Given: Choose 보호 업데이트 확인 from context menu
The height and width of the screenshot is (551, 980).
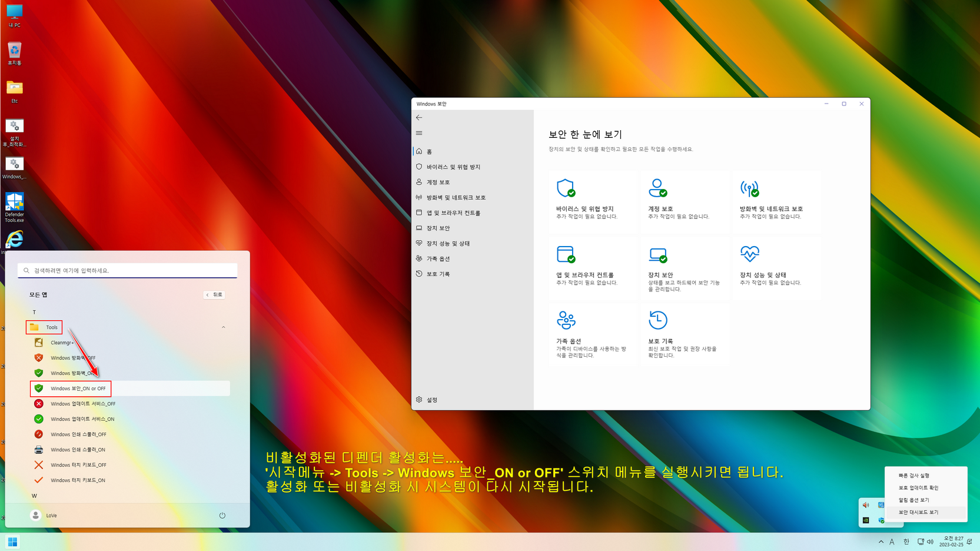Looking at the screenshot, I should (926, 487).
